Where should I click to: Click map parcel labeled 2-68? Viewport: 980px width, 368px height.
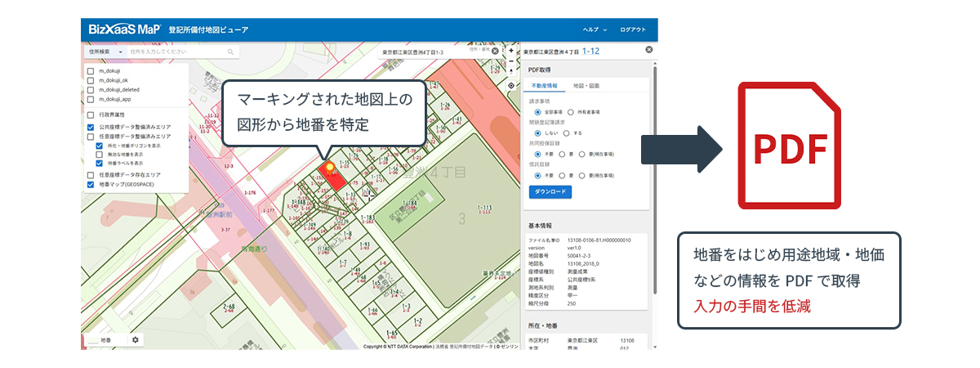click(229, 308)
